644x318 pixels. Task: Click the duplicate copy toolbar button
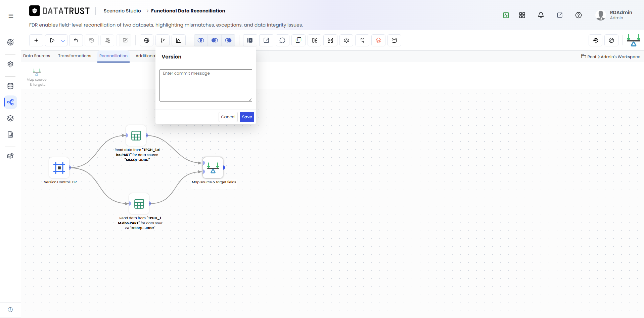coord(298,40)
